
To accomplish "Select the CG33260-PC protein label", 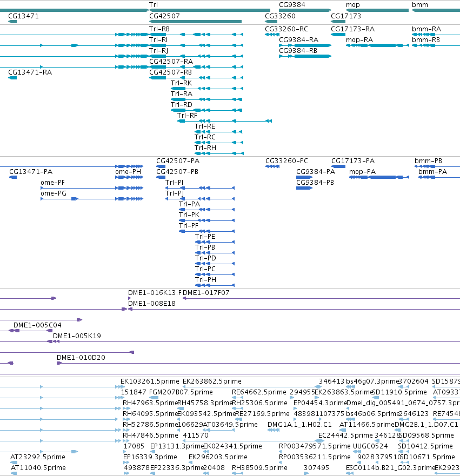I will pos(286,161).
